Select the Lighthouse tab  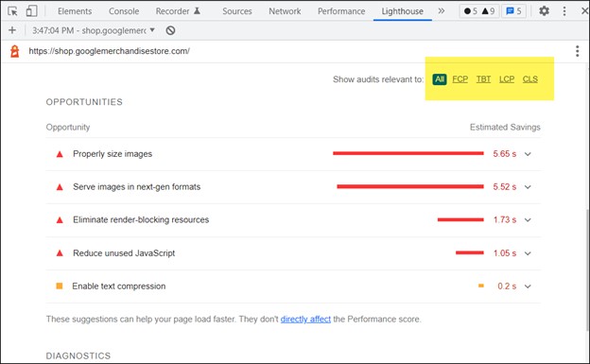tap(402, 11)
